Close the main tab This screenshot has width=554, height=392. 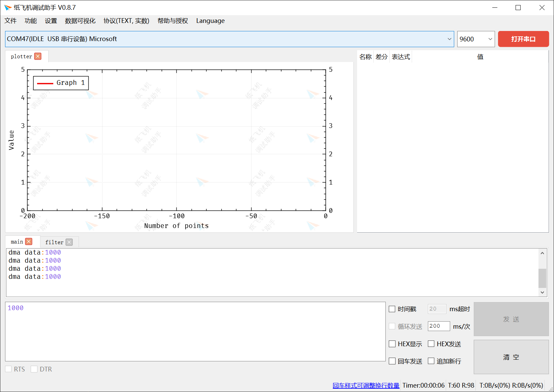pos(29,241)
